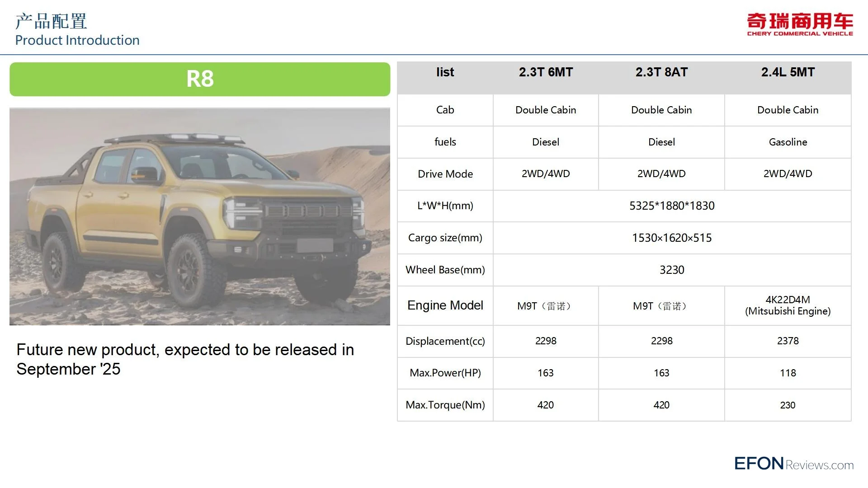
Task: Select '420' torque under 2.3T 6MT
Action: (x=546, y=405)
